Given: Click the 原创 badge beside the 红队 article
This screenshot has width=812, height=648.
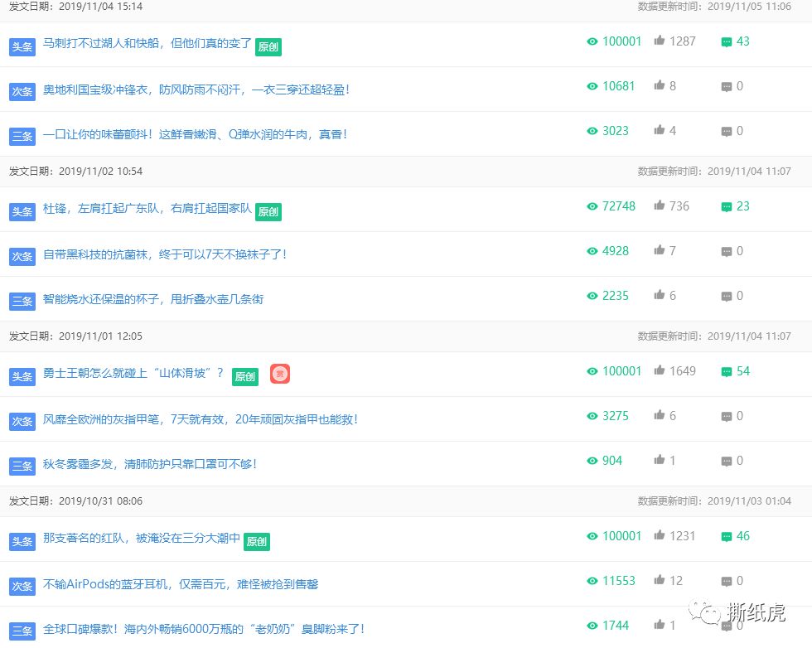Looking at the screenshot, I should (257, 541).
